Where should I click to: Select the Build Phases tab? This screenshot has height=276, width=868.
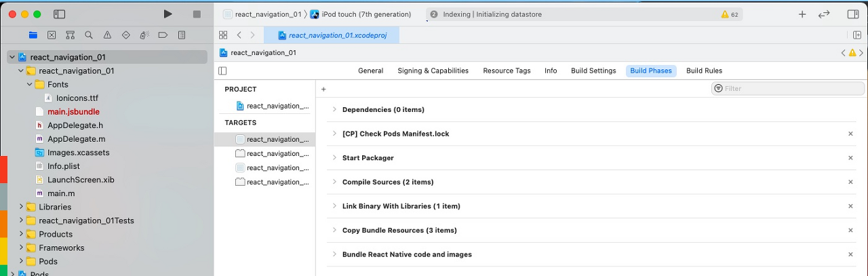tap(651, 71)
